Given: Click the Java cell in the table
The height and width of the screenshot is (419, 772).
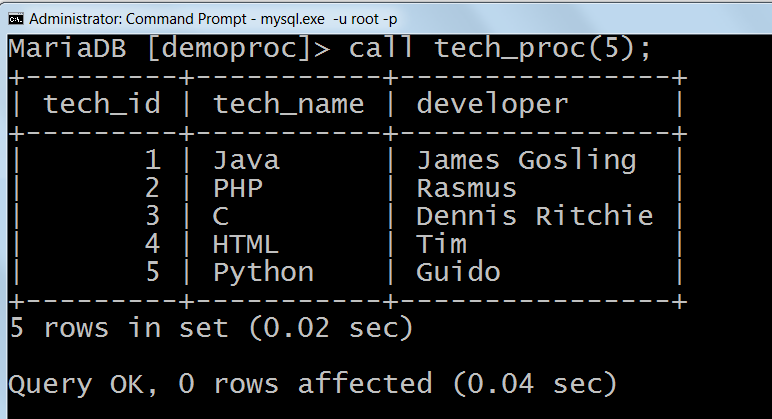Looking at the screenshot, I should click(246, 160).
